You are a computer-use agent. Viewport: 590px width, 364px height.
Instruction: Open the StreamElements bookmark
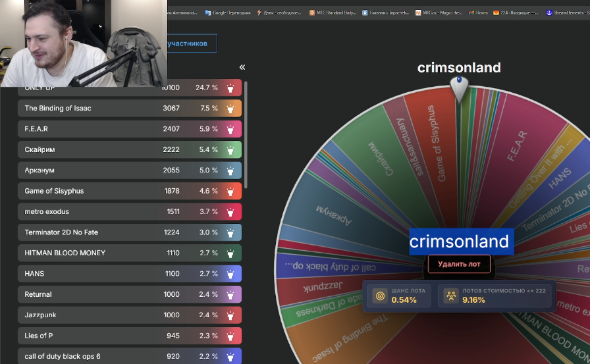tap(568, 13)
